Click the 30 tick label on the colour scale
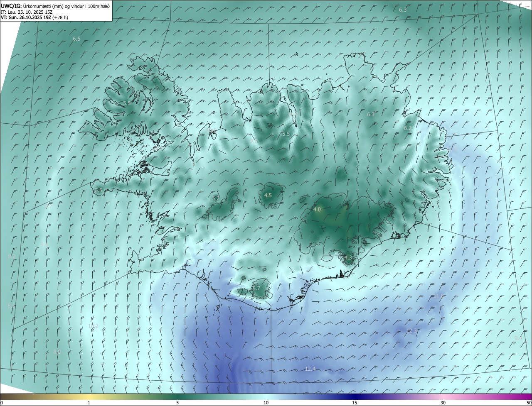The height and width of the screenshot is (406, 532). coord(443,403)
